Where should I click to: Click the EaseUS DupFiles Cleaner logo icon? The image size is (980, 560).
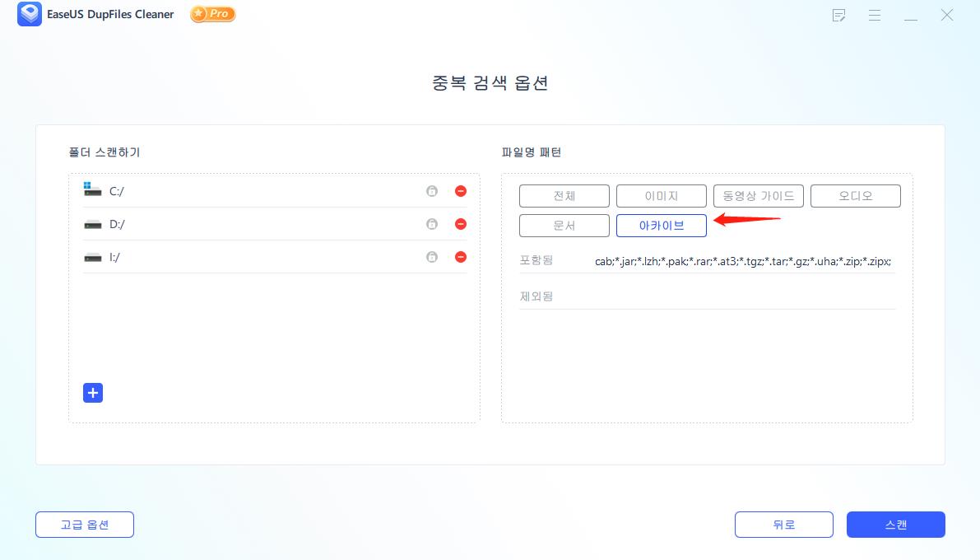click(x=30, y=14)
